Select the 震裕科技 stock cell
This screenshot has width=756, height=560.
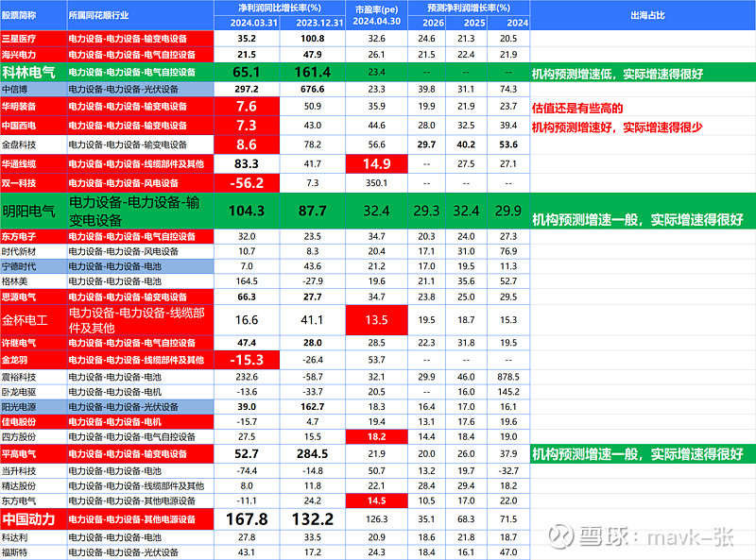(x=33, y=377)
